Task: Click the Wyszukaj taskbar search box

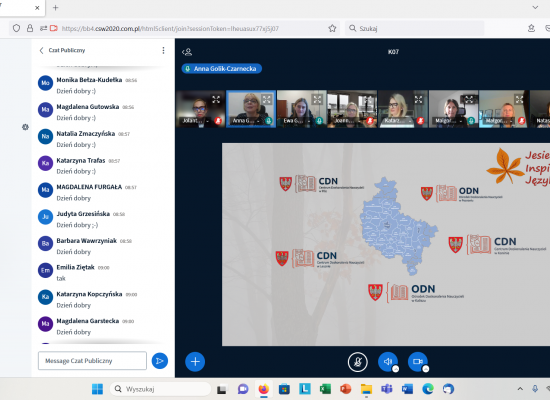Action: pos(161,389)
